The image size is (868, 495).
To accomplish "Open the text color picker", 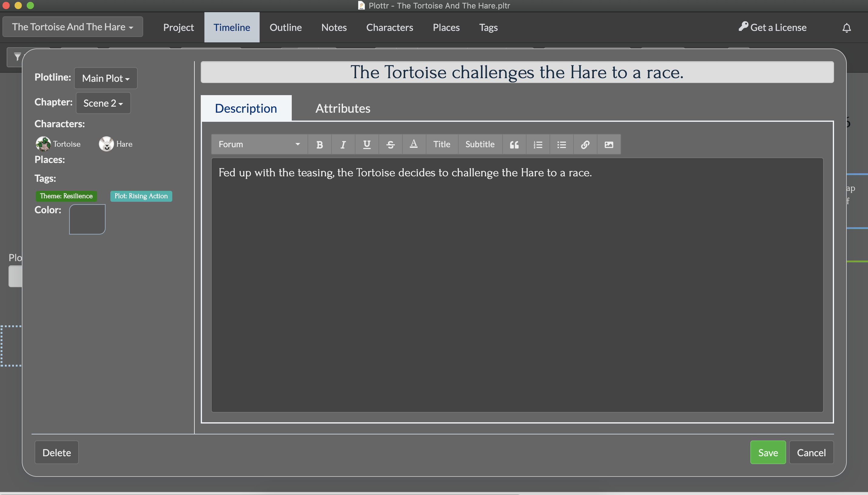I will click(x=413, y=145).
